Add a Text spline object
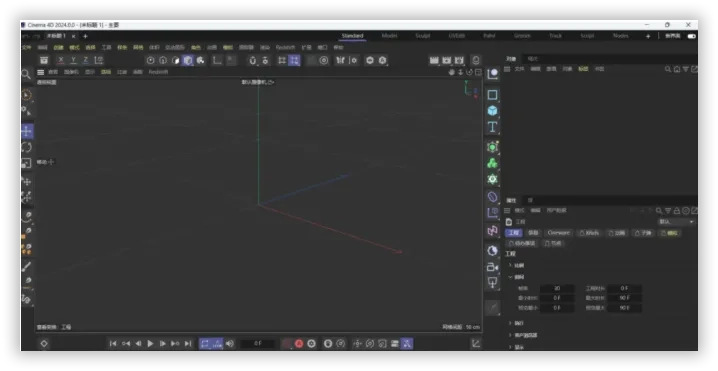 point(492,127)
